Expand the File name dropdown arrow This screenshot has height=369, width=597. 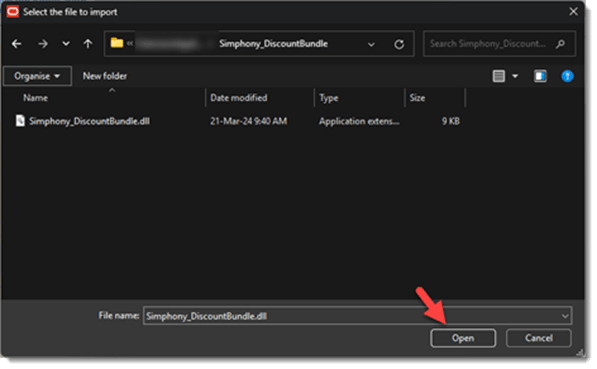coord(565,316)
